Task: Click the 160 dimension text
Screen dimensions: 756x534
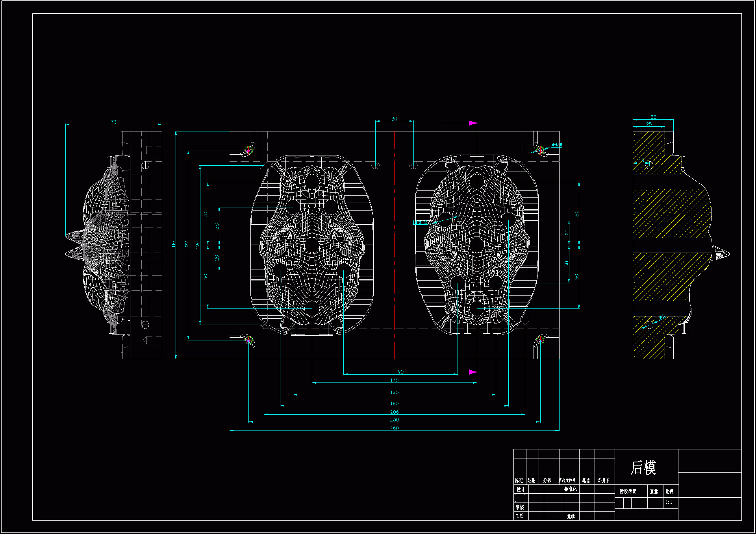Action: 394,393
